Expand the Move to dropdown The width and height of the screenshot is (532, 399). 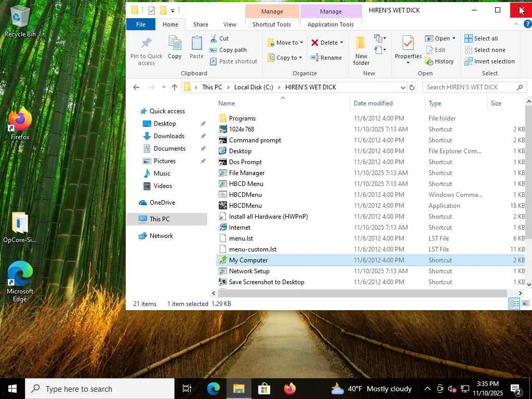pyautogui.click(x=301, y=43)
